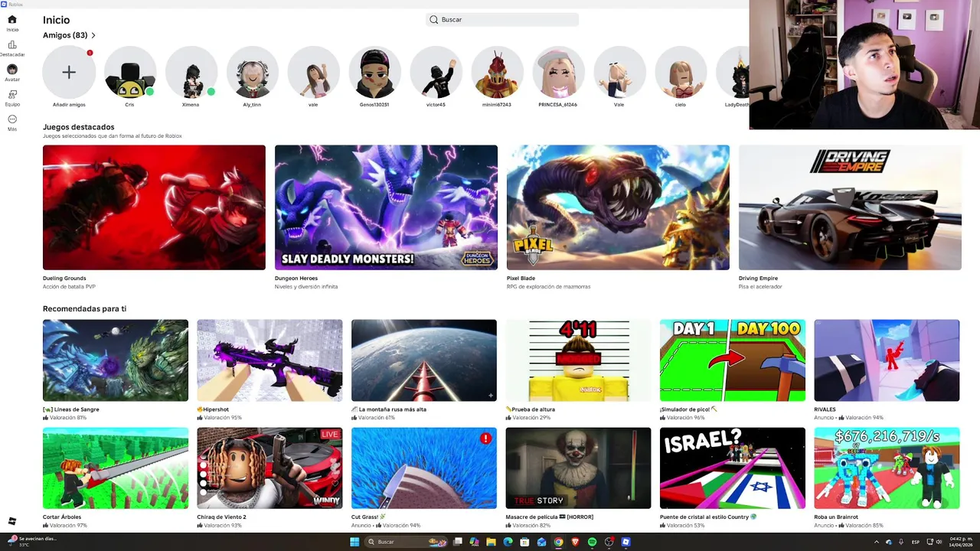
Task: Click the Recomendadas para ti heading
Action: (84, 308)
